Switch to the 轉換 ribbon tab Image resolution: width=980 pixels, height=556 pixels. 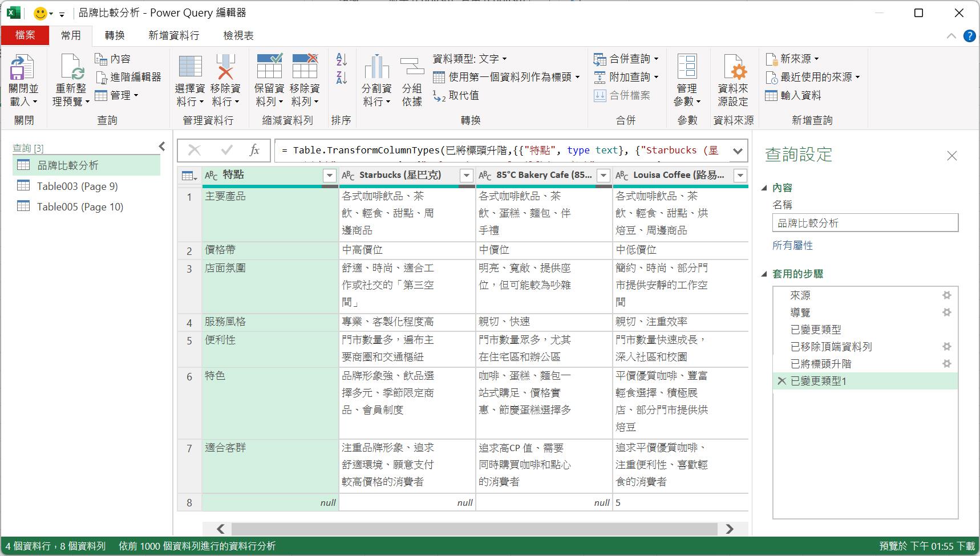tap(114, 35)
